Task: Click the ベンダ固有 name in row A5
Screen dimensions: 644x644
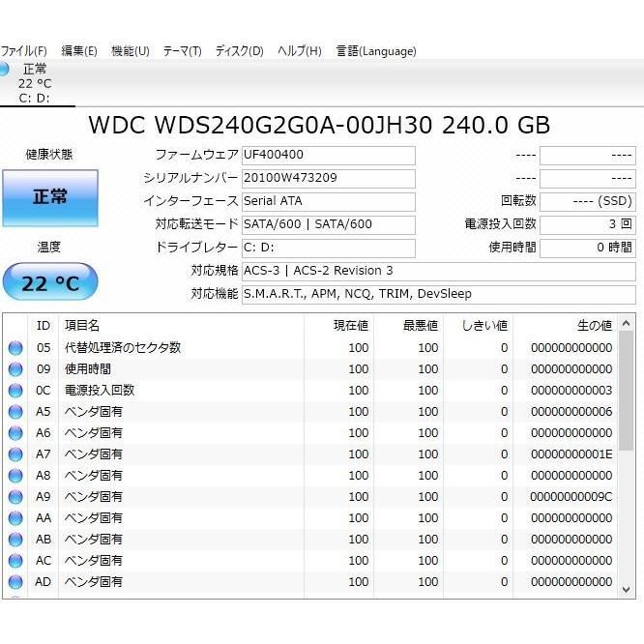Action: pos(93,412)
